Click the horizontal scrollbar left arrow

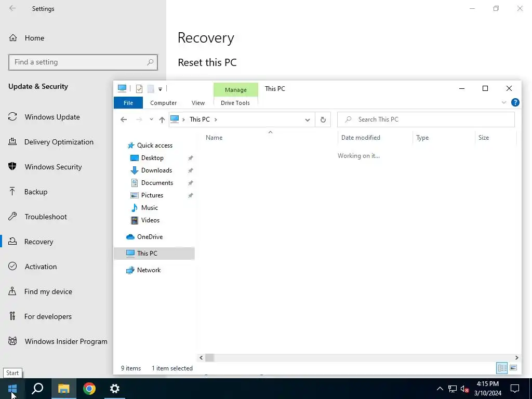click(201, 357)
